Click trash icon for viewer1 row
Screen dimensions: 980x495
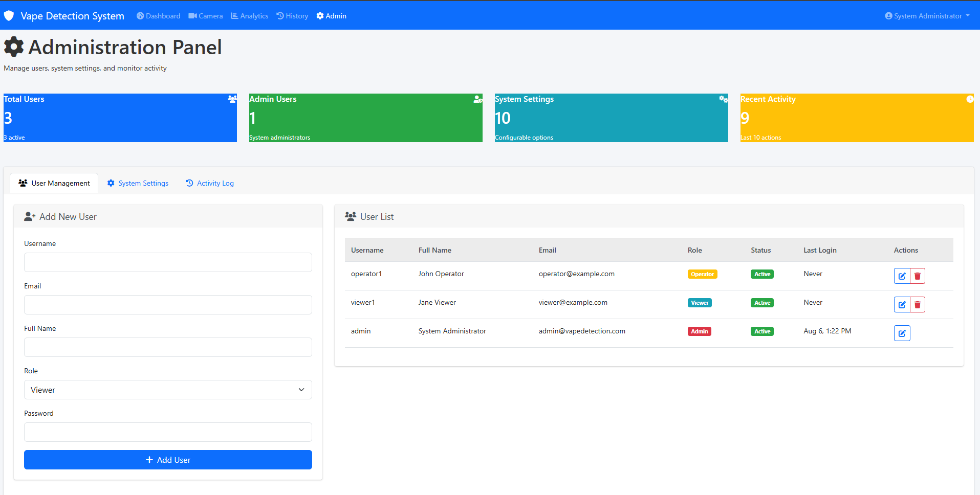coord(918,305)
